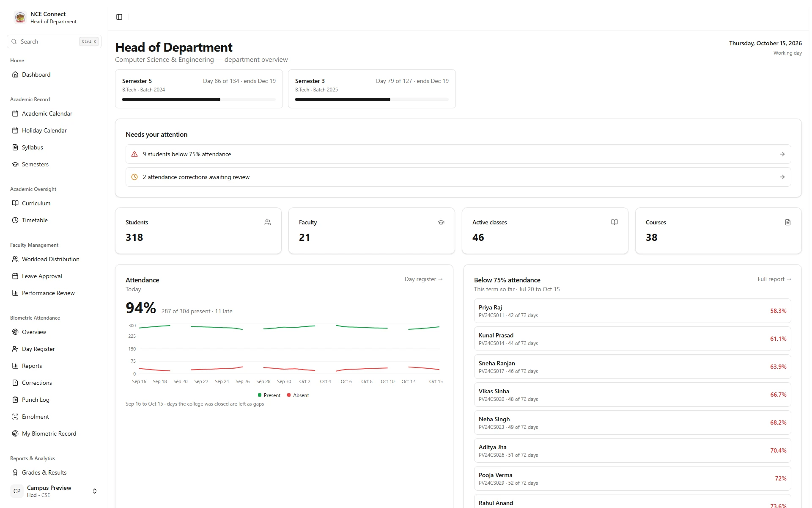Open the Active classes card
Viewport: 812px width, 508px height.
point(545,231)
